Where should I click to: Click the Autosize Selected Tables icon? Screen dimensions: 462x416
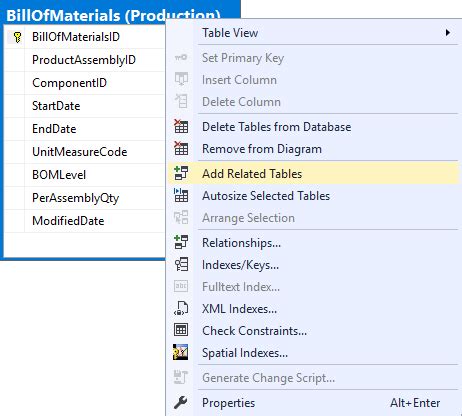click(x=181, y=195)
